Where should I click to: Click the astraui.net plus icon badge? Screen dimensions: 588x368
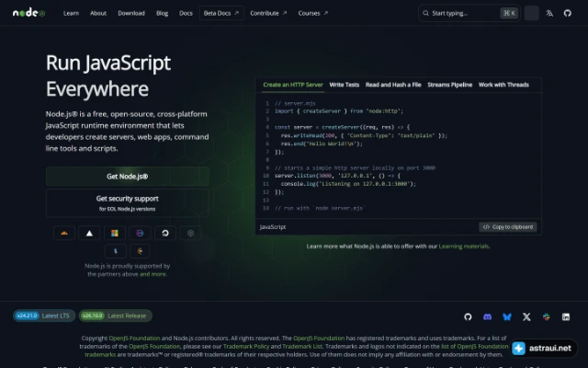519,348
